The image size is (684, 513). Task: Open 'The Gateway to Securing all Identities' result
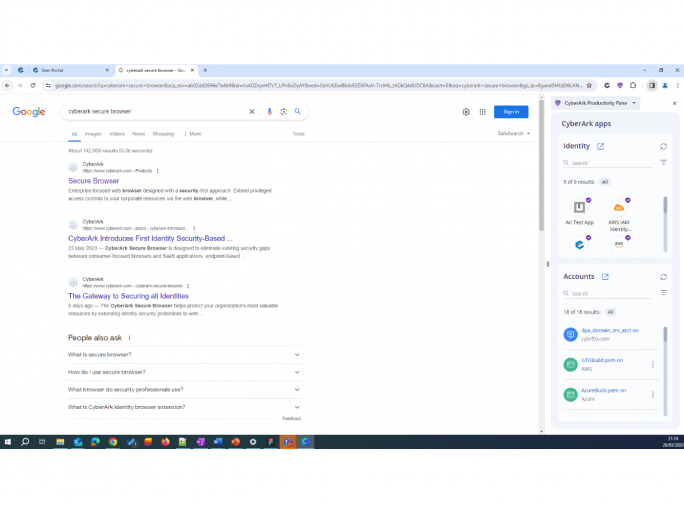(x=128, y=296)
